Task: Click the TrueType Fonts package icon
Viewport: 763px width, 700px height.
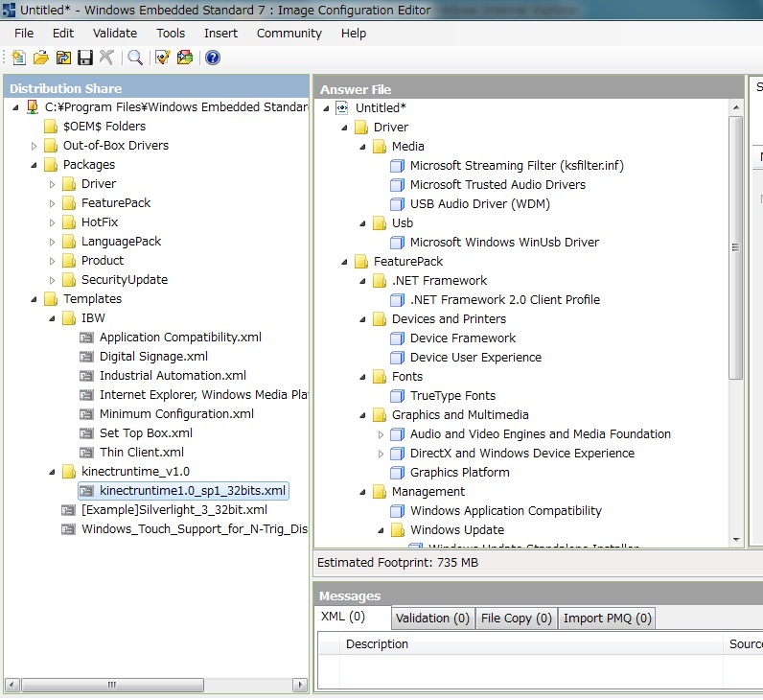Action: (x=397, y=396)
